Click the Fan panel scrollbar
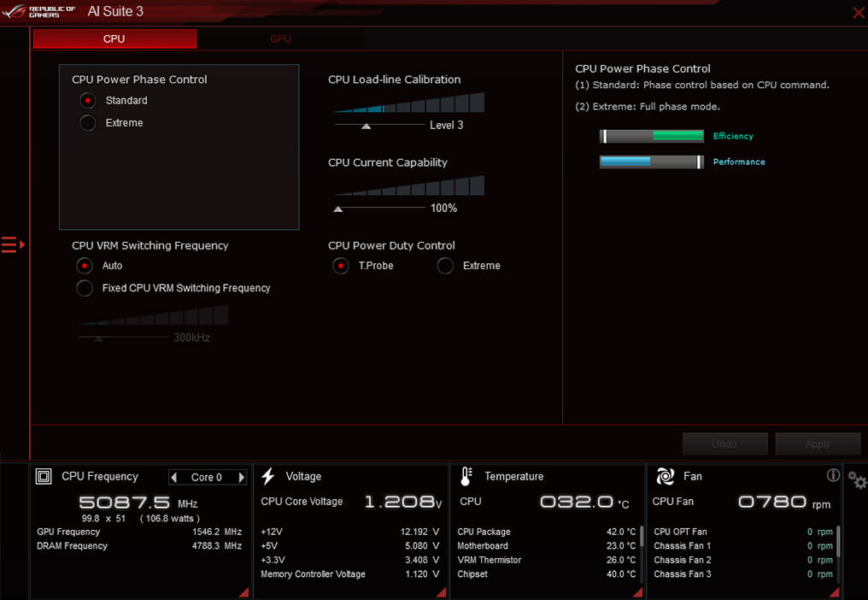 [x=839, y=541]
